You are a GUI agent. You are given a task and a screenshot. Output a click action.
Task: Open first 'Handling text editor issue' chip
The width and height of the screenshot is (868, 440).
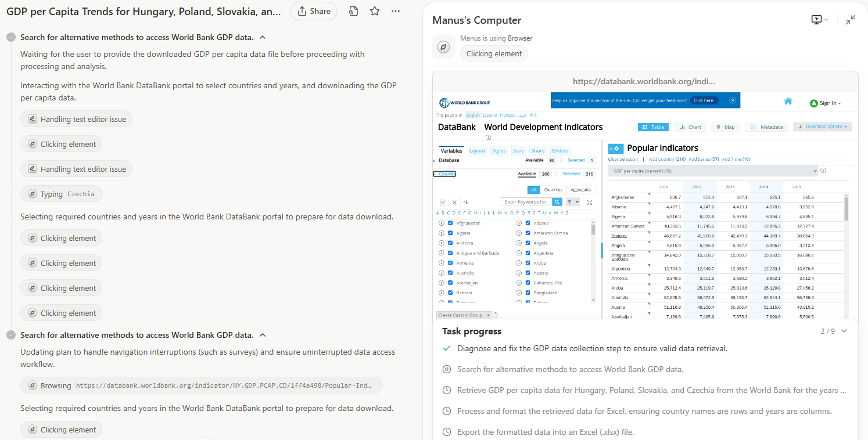click(x=77, y=119)
